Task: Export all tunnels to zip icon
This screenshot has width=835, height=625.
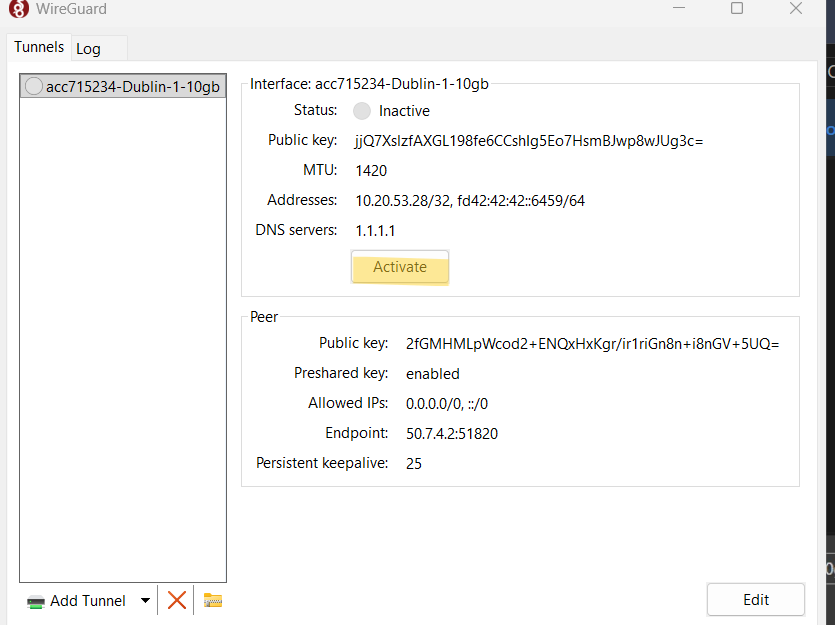Action: coord(213,600)
